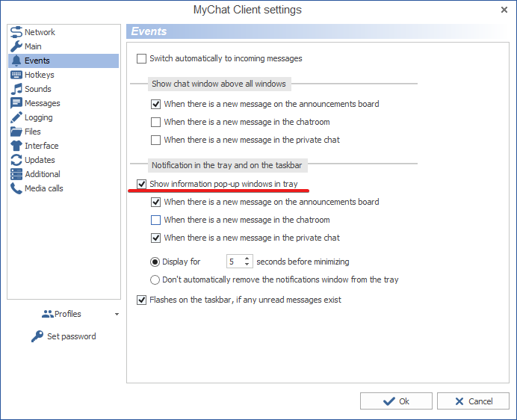Select Don't automatically remove notifications radio

coord(155,280)
